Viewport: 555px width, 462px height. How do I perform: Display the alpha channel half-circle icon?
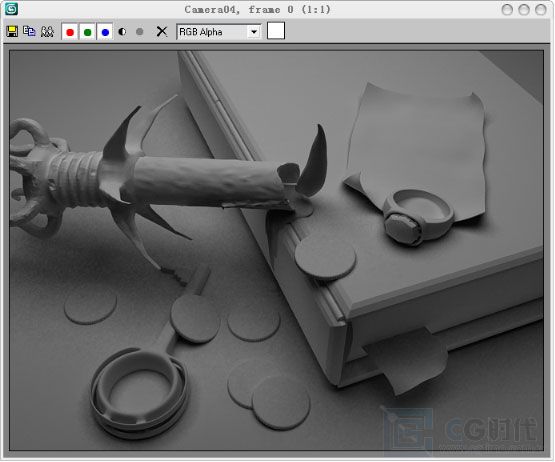[122, 32]
